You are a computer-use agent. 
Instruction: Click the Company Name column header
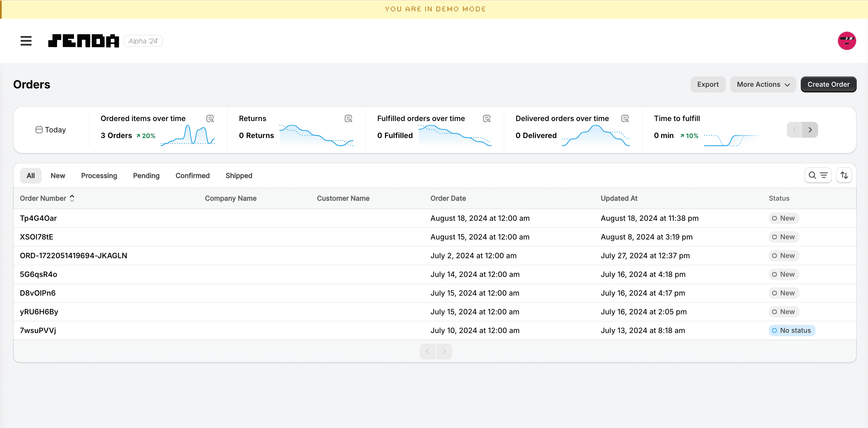coord(231,198)
